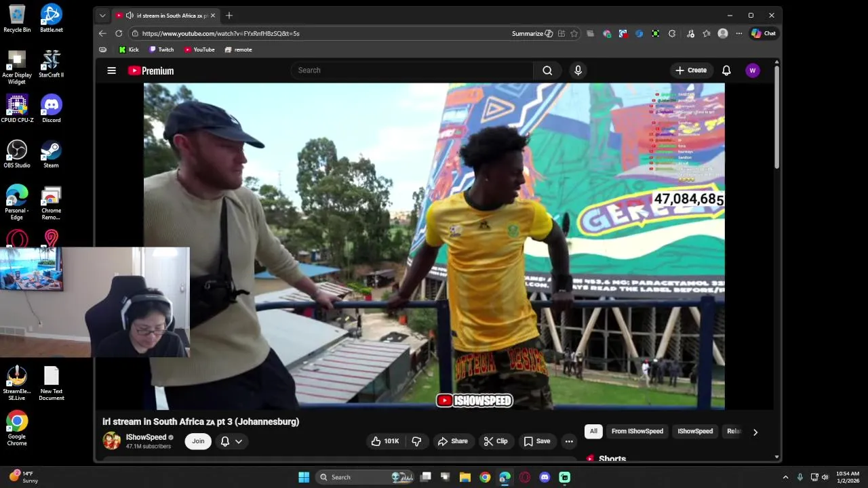This screenshot has width=868, height=488.
Task: Save the video to a playlist
Action: point(536,441)
